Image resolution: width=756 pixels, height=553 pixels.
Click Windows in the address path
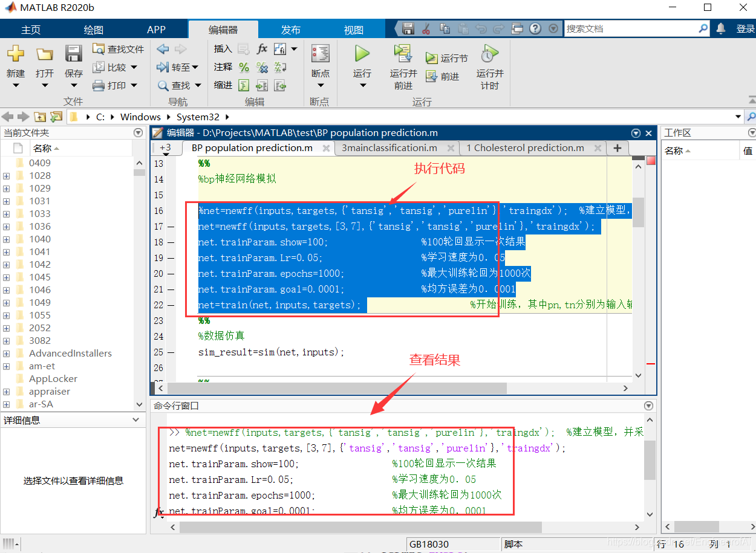(x=140, y=117)
